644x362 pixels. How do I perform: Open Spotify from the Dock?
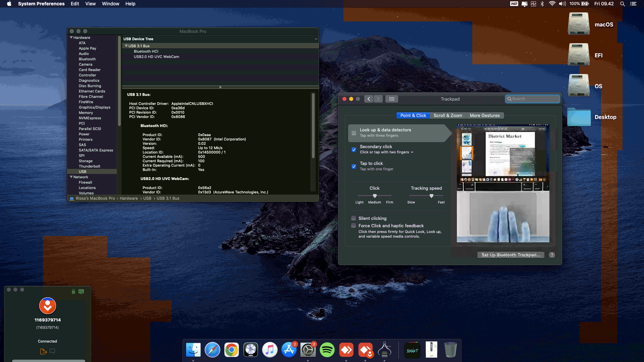327,350
